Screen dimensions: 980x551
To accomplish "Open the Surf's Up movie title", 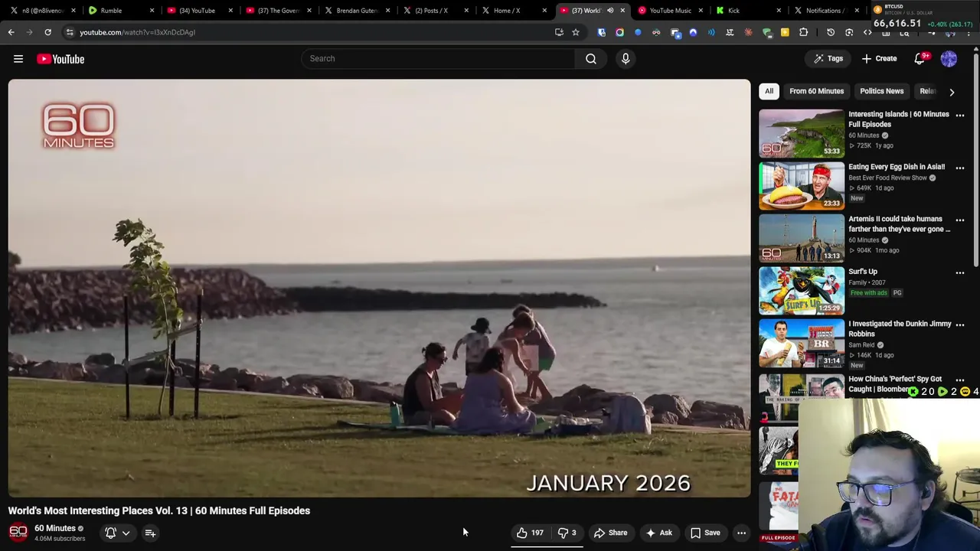I will (x=863, y=272).
